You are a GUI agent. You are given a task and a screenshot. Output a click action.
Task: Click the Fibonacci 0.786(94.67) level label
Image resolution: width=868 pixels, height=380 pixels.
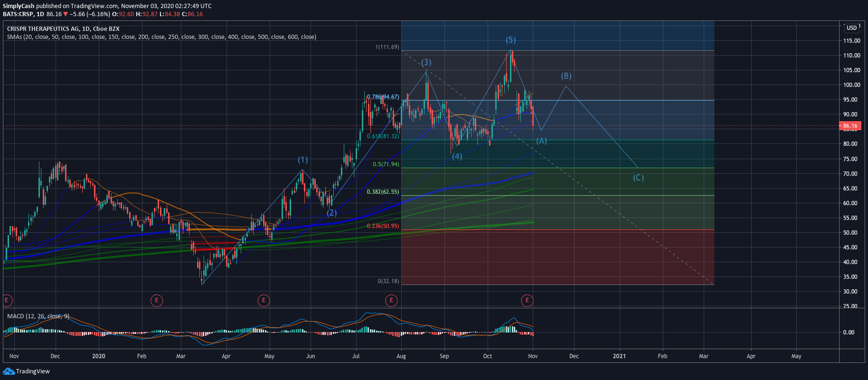(383, 97)
